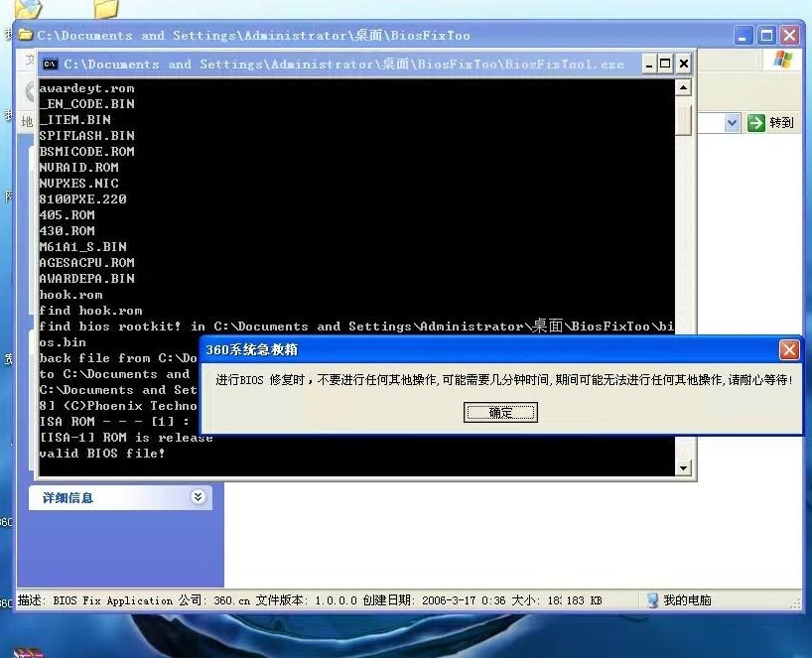Click the 'BSMICODE.ROM' console line

click(87, 152)
